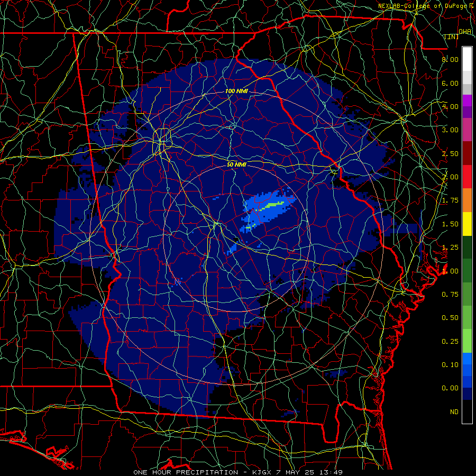Pick the magenta swatch on the legend
This screenshot has width=476, height=476.
467,100
